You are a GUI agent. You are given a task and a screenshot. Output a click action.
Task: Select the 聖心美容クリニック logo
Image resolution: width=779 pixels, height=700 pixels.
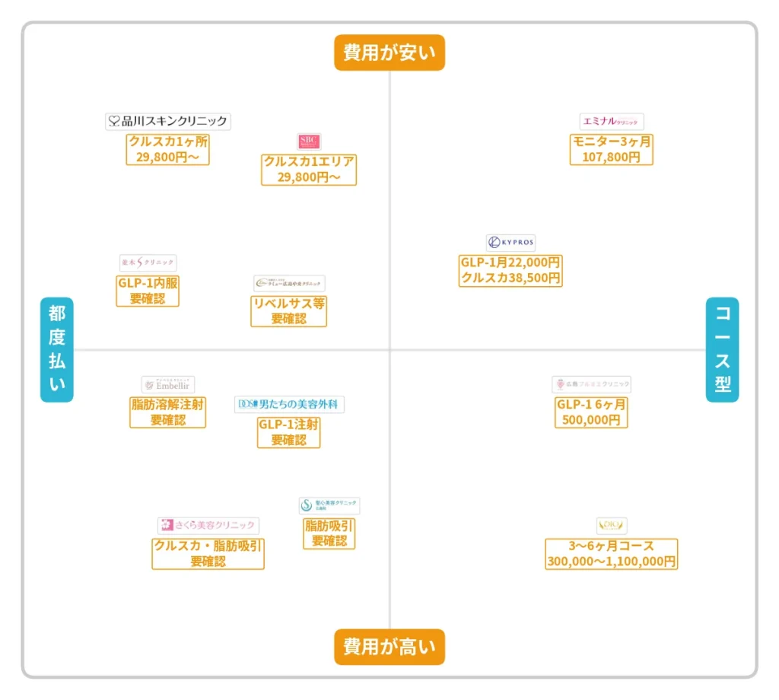coord(329,505)
